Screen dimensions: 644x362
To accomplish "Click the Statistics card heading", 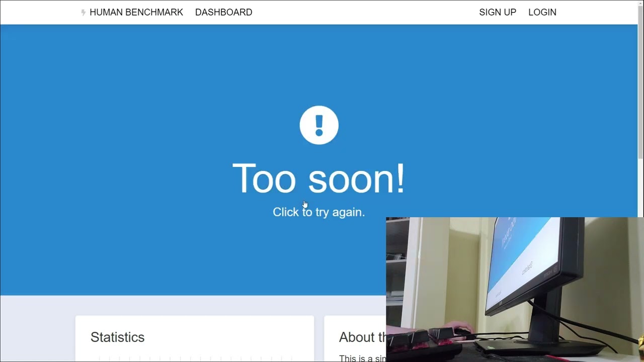I will click(117, 337).
